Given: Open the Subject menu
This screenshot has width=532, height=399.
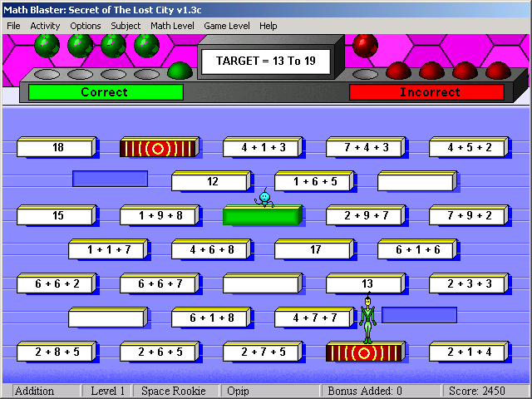Looking at the screenshot, I should point(126,26).
